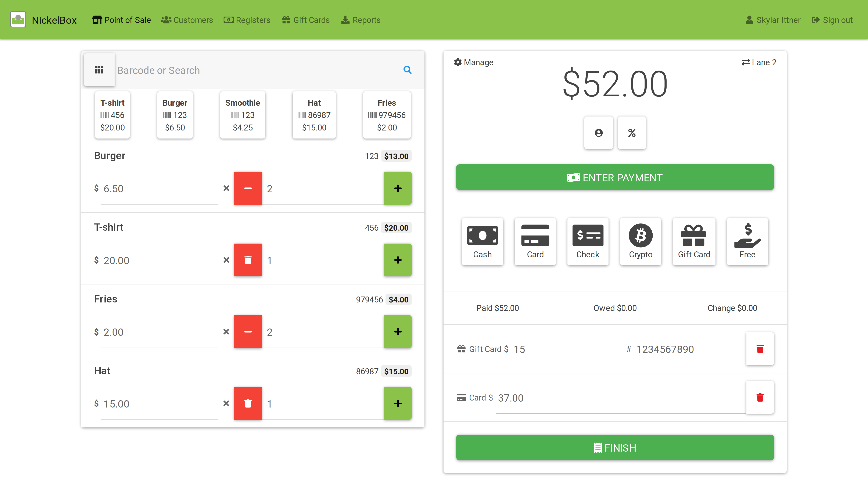Viewport: 868px width, 488px height.
Task: Edit the Burger quantity field
Action: [323, 189]
